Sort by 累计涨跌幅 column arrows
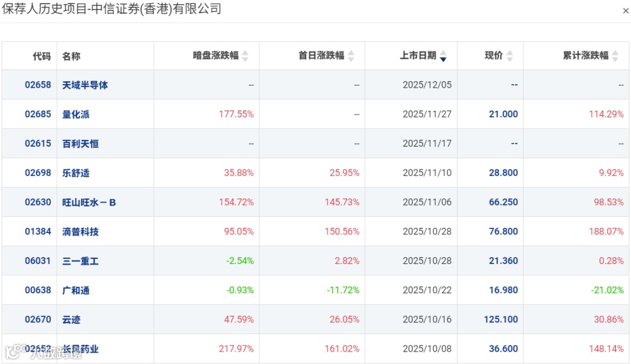This screenshot has width=631, height=364. pyautogui.click(x=615, y=56)
